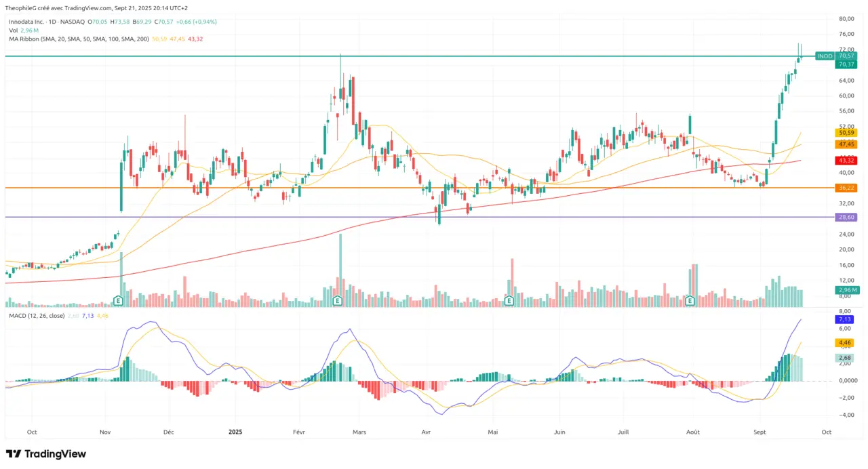This screenshot has width=868, height=469.
Task: Click the blue 7,13 MACD value flag
Action: 844,319
